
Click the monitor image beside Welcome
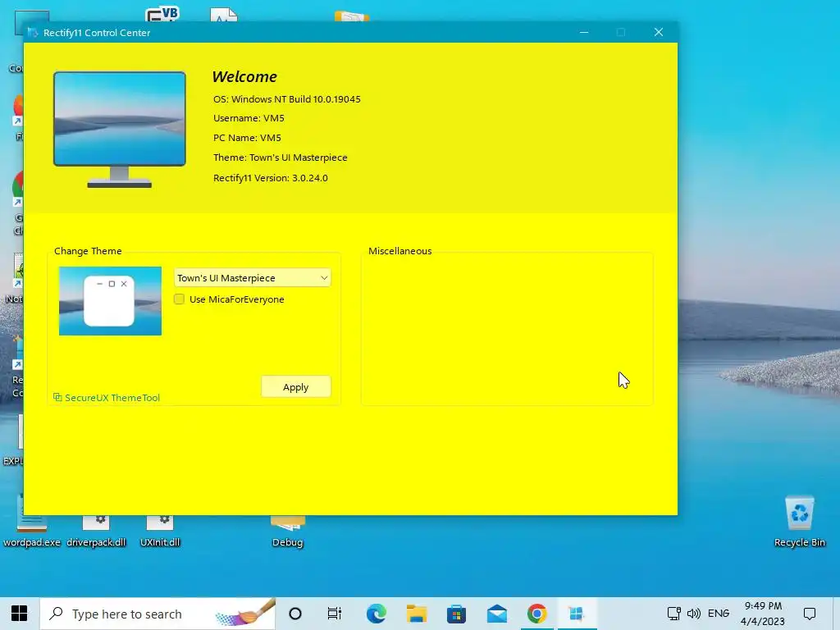point(120,130)
